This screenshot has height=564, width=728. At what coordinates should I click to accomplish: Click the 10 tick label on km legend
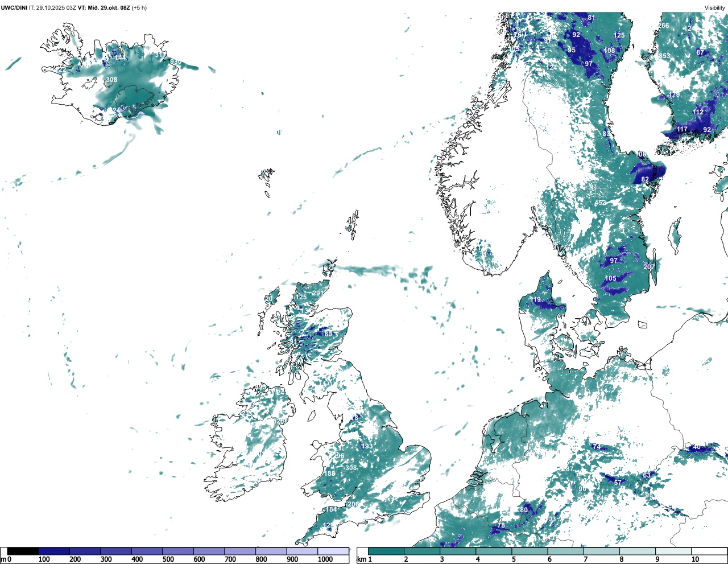(x=695, y=559)
